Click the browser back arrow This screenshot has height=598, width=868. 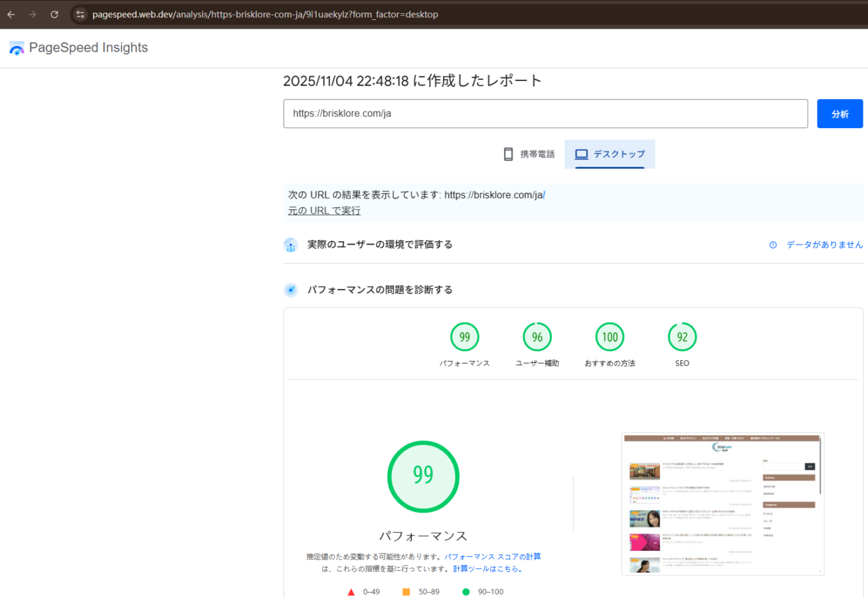tap(11, 14)
